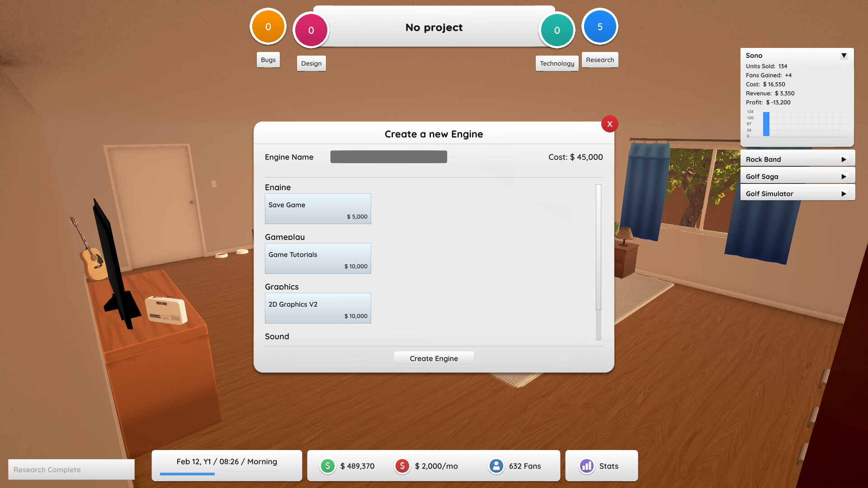Select the Save Game engine feature
The height and width of the screenshot is (488, 868).
point(317,208)
